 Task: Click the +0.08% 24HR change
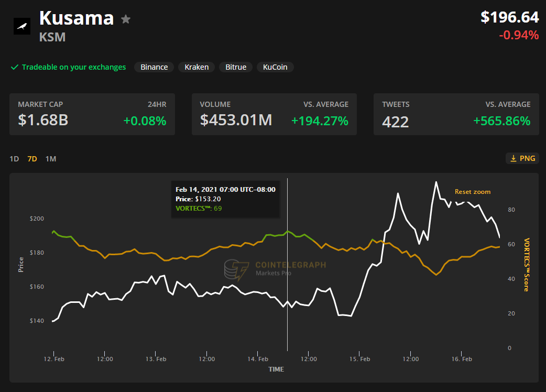tap(145, 121)
